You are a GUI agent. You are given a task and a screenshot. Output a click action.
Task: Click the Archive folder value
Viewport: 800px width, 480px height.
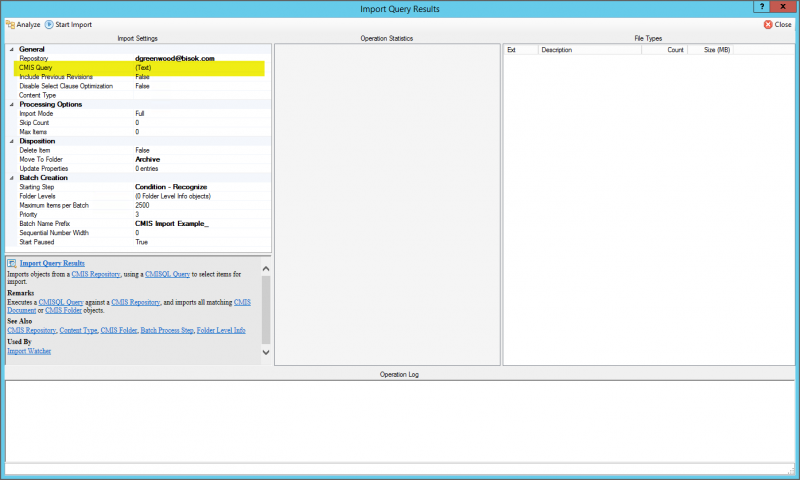(x=147, y=160)
